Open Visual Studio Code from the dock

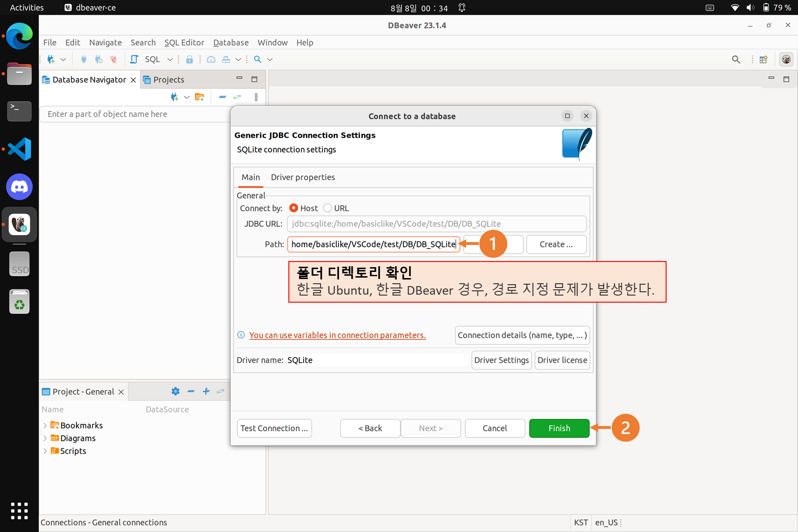(x=19, y=149)
